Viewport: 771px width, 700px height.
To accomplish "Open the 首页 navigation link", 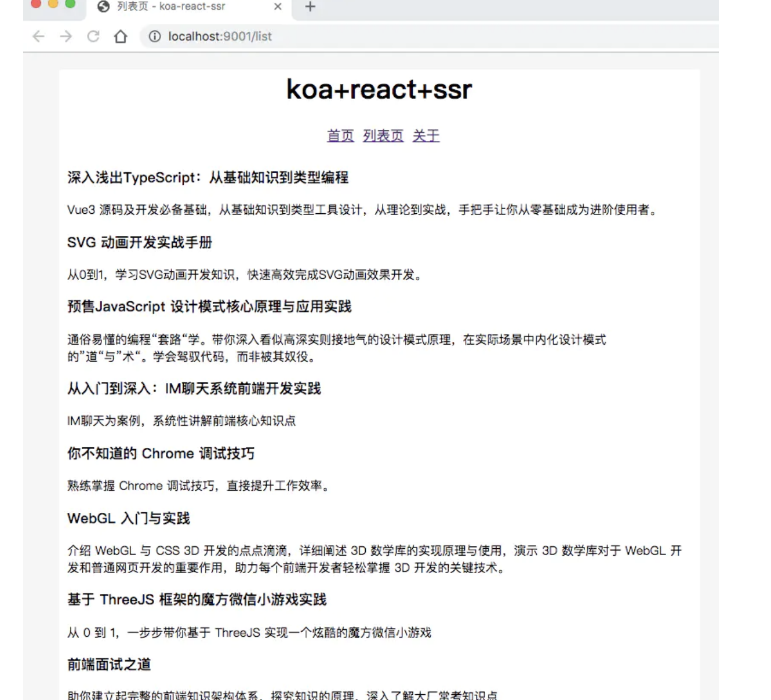I will (x=340, y=136).
